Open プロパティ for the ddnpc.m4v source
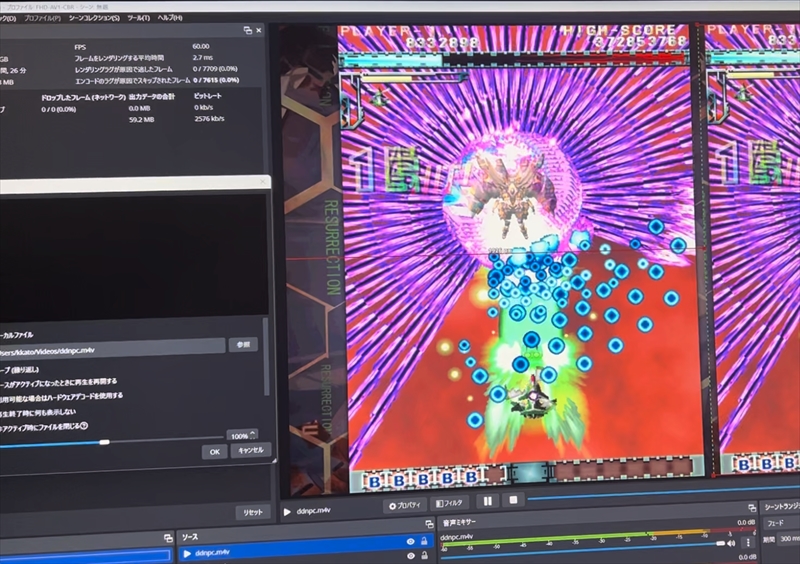 pos(405,505)
